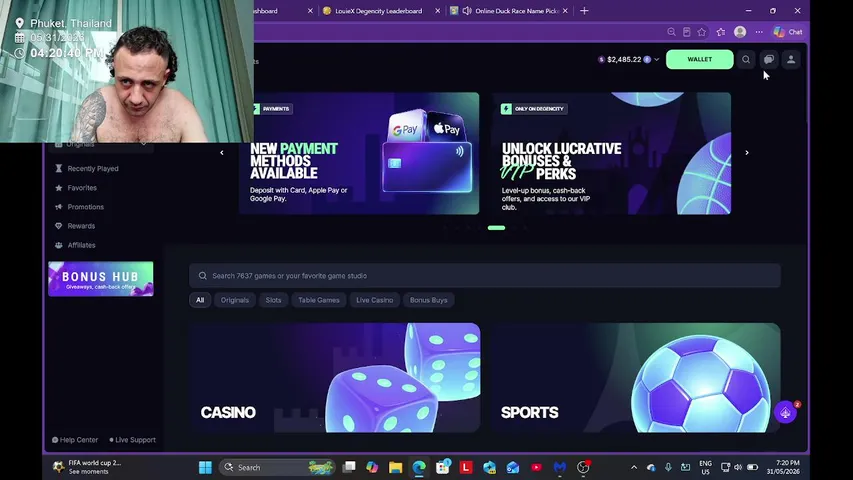This screenshot has width=853, height=480.
Task: Select the Live Casino filter chip
Action: point(374,300)
